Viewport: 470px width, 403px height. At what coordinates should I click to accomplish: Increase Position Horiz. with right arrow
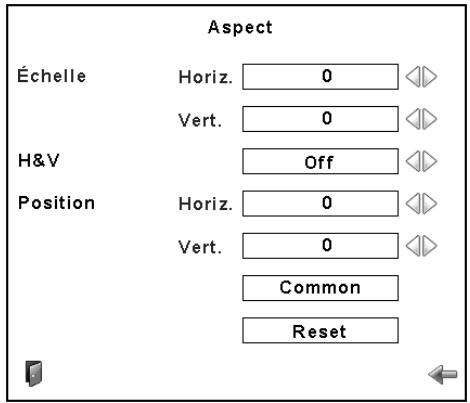pyautogui.click(x=430, y=203)
